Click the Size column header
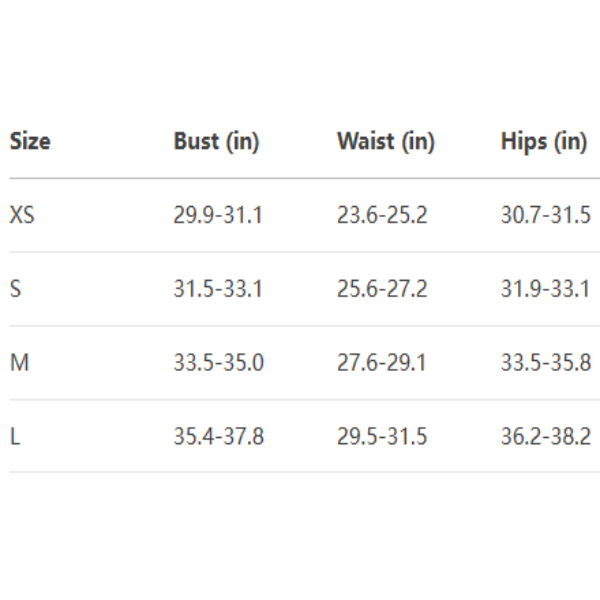Image resolution: width=600 pixels, height=600 pixels. tap(30, 142)
